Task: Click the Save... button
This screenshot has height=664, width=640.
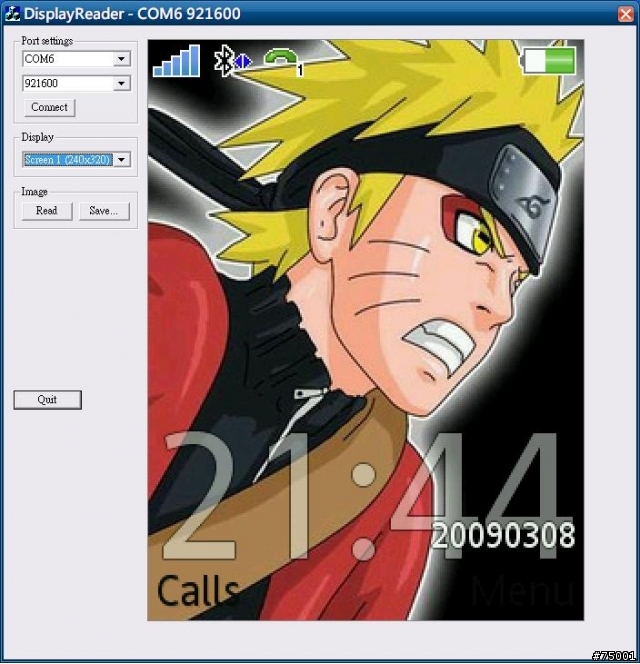Action: pyautogui.click(x=104, y=211)
